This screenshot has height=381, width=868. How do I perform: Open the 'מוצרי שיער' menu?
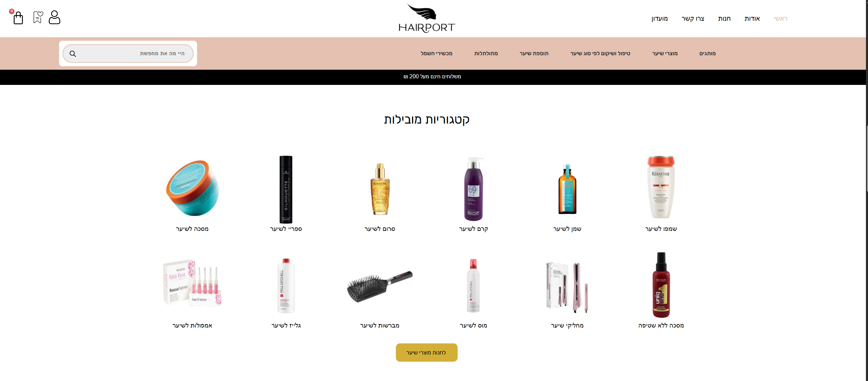pyautogui.click(x=665, y=53)
